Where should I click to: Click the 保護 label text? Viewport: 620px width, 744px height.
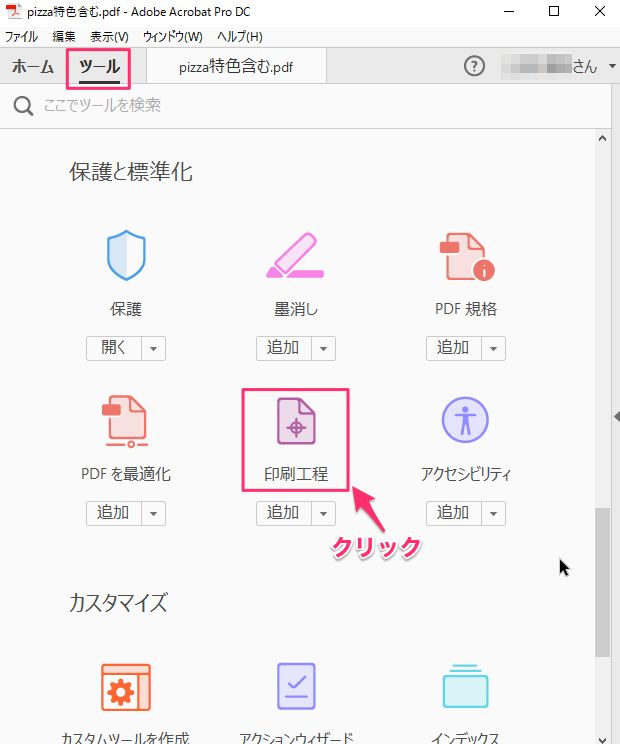[x=126, y=309]
